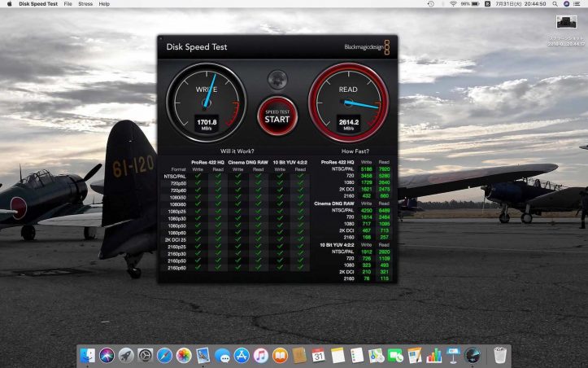Click the 2K DCI 25 row label
The height and width of the screenshot is (368, 588).
coord(176,239)
